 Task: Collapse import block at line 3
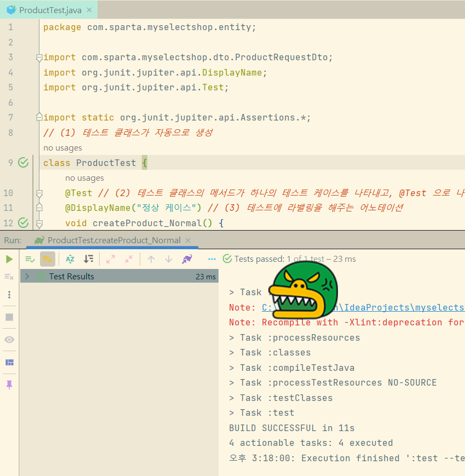[39, 58]
